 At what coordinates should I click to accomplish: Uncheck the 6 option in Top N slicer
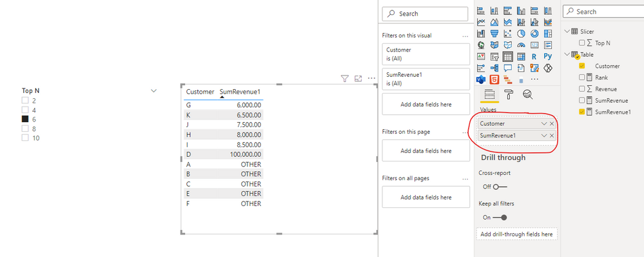25,119
